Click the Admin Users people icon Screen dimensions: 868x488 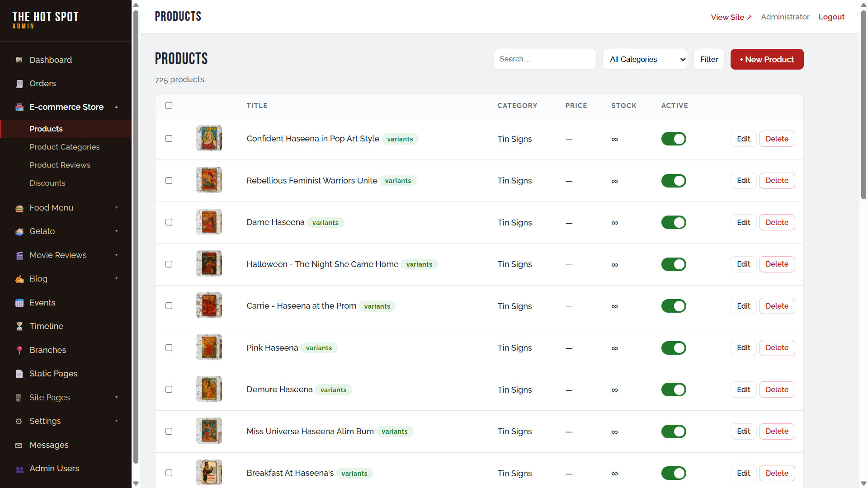click(x=19, y=469)
